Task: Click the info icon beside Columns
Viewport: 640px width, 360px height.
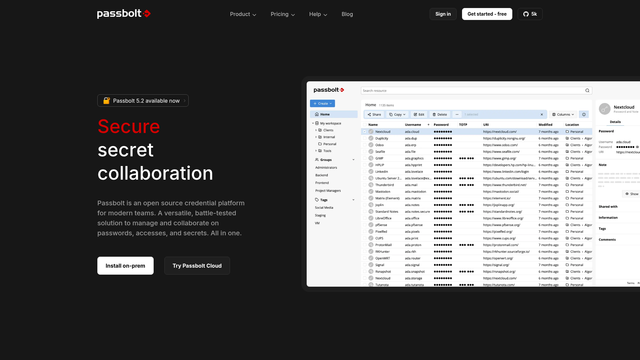Action: [x=584, y=115]
